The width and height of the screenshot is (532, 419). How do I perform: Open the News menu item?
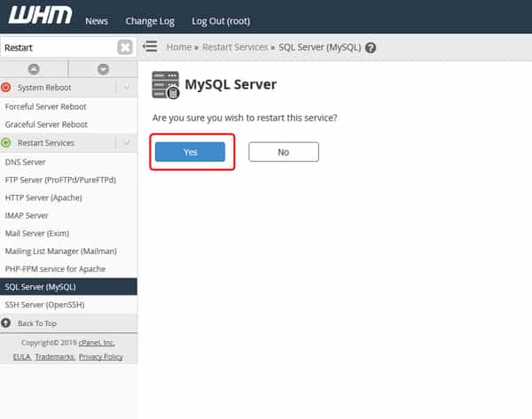(97, 21)
